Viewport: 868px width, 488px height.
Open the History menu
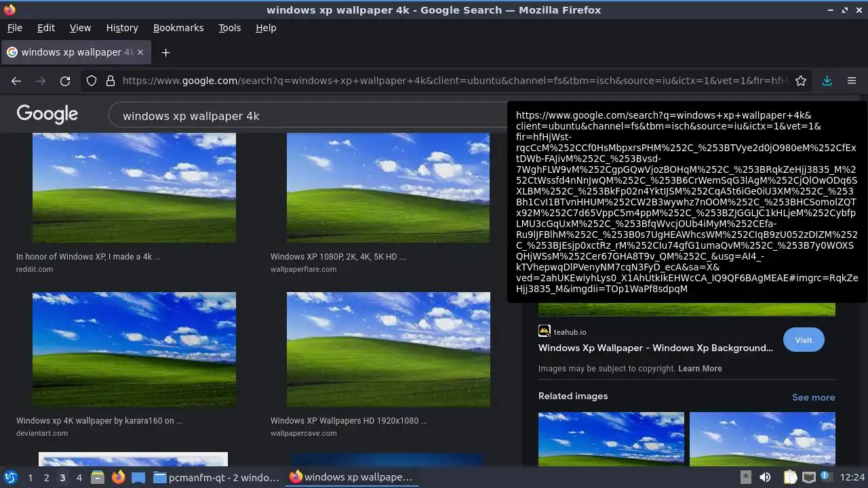(x=122, y=28)
